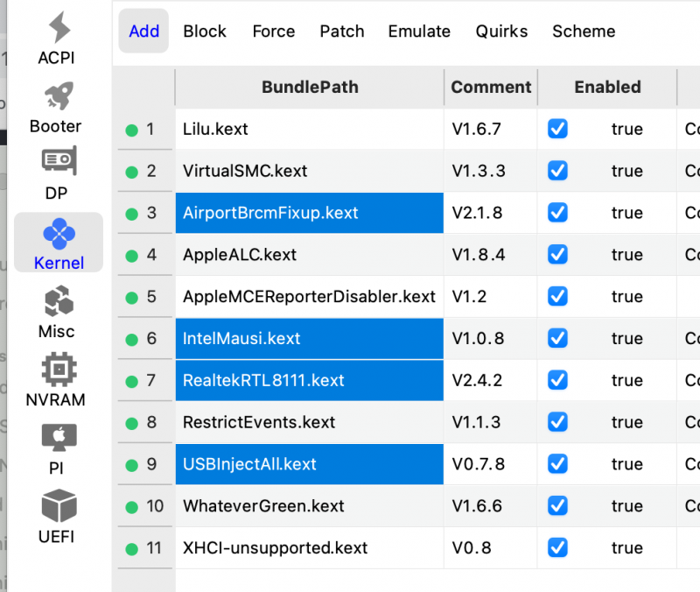This screenshot has height=592, width=700.
Task: Open the Misc section cubes icon
Action: pyautogui.click(x=58, y=302)
